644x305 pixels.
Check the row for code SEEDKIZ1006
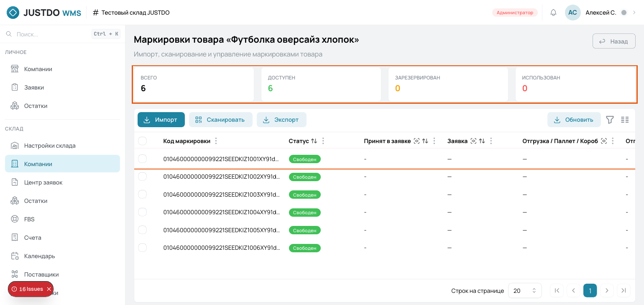pos(143,248)
